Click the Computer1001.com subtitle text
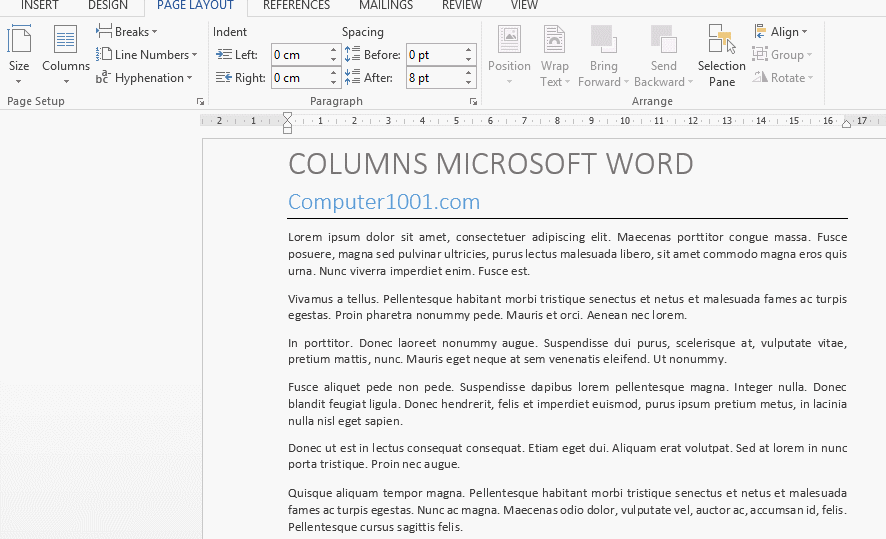This screenshot has height=539, width=886. coord(384,202)
